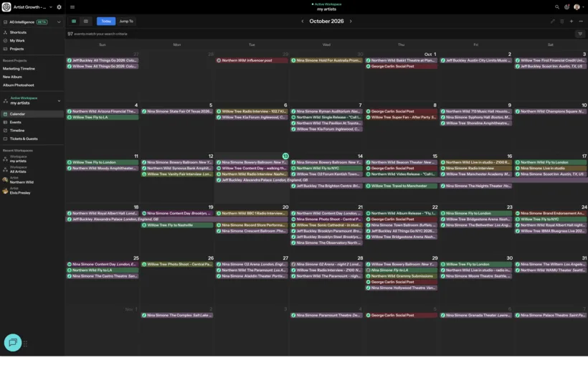The image size is (588, 368).
Task: Go to previous month arrow
Action: tap(303, 22)
